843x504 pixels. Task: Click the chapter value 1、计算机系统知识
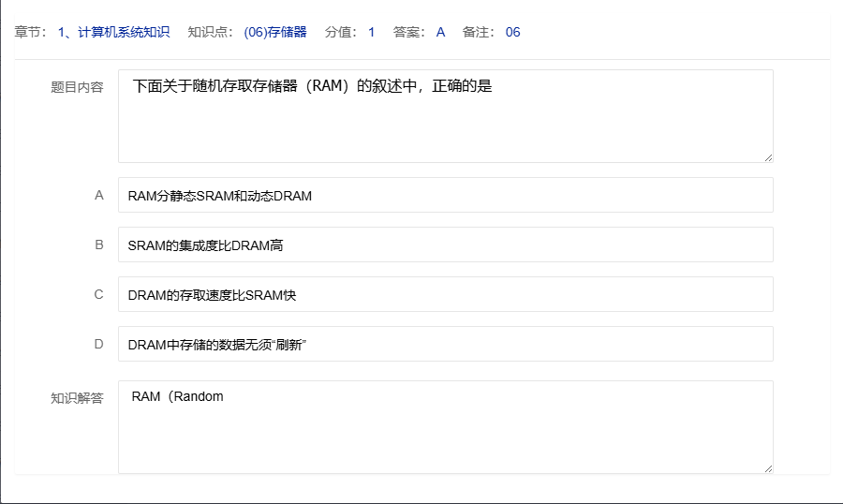coord(113,32)
